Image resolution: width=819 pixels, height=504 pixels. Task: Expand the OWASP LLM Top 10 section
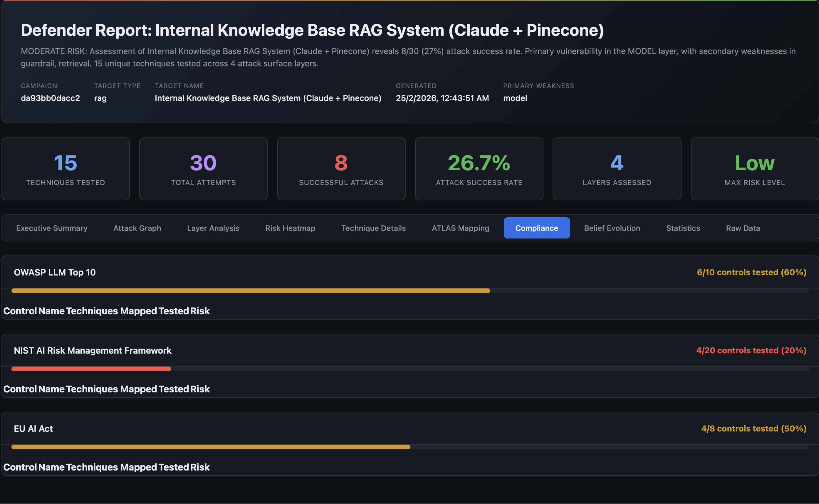point(55,272)
